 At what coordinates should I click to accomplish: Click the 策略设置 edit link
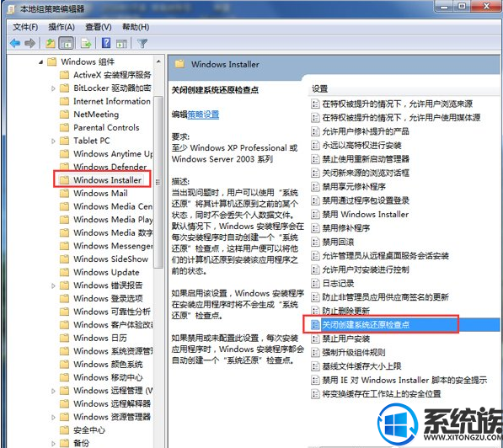203,115
